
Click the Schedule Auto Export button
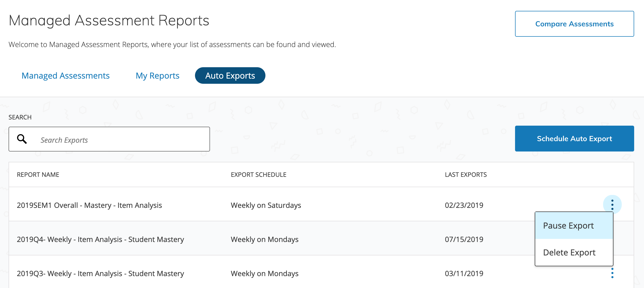tap(574, 139)
